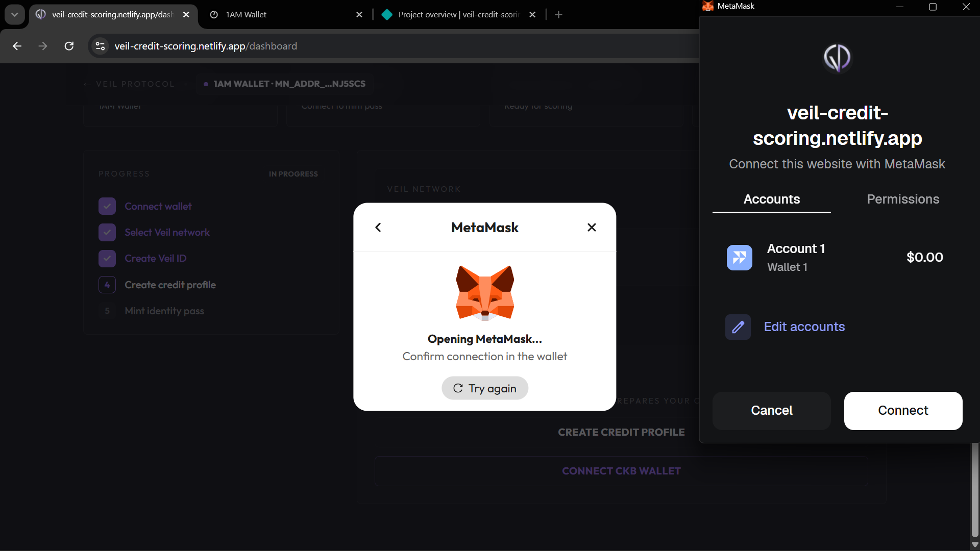Click the pencil edit accounts icon
The image size is (980, 551).
click(x=738, y=327)
